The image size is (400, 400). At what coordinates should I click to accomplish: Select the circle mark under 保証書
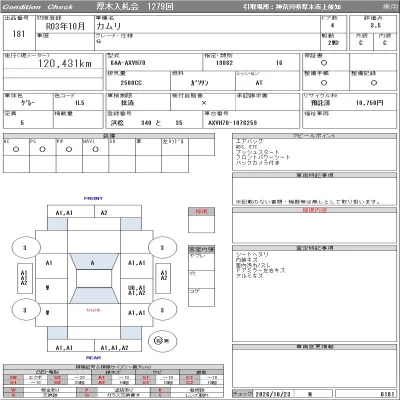pyautogui.click(x=324, y=63)
